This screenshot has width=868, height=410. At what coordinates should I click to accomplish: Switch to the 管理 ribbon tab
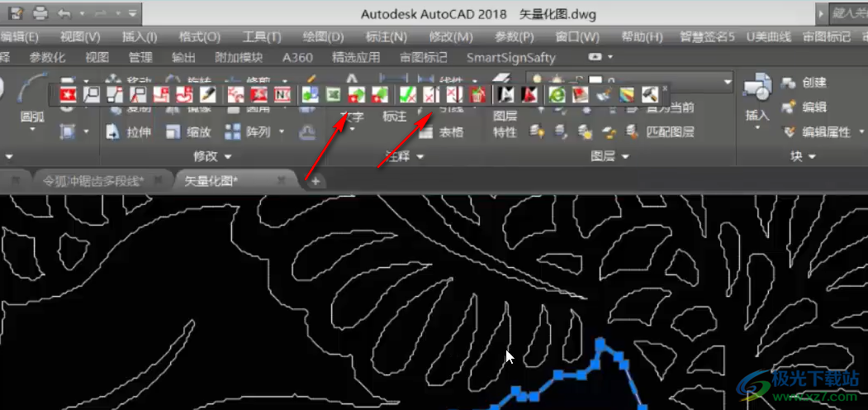pyautogui.click(x=140, y=57)
